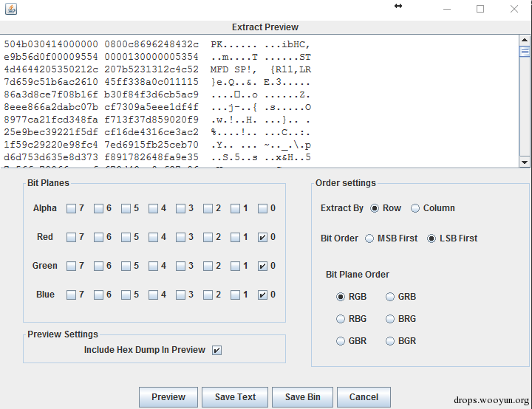Image resolution: width=532 pixels, height=409 pixels.
Task: Select the GRB bit plane order
Action: tap(390, 297)
